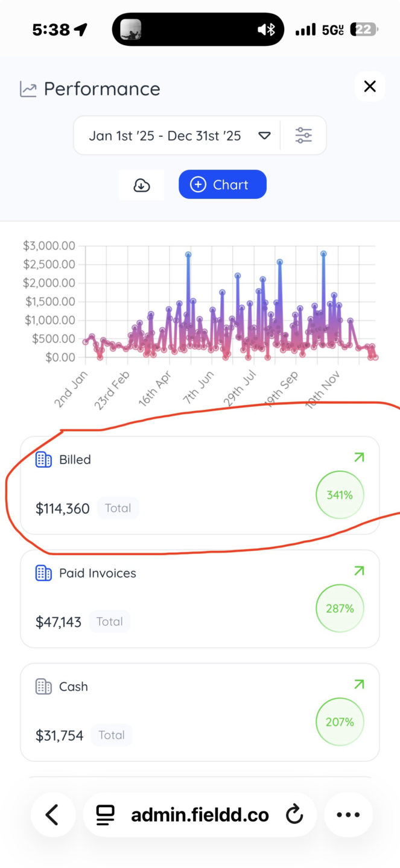The image size is (400, 868).
Task: Click the Billed building icon
Action: [x=43, y=459]
